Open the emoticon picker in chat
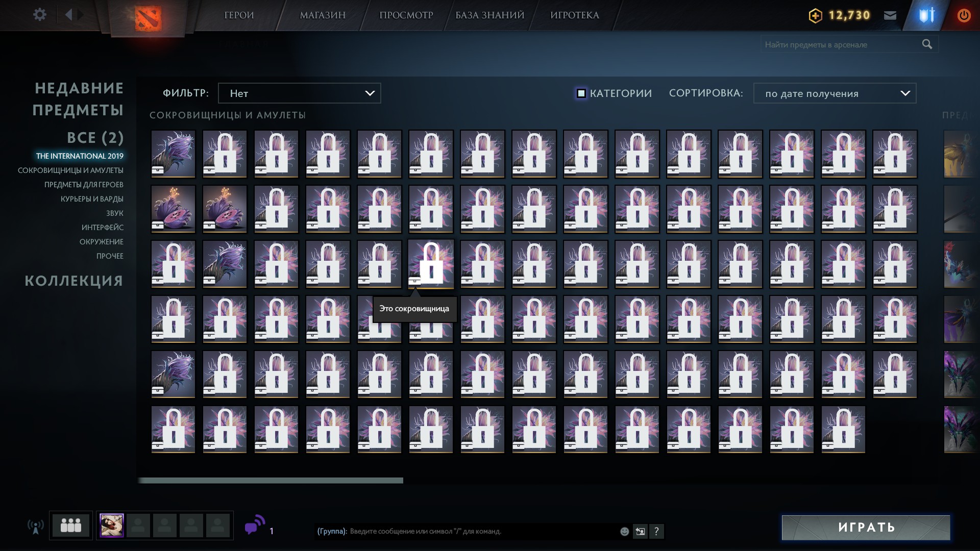The image size is (980, 551). (624, 532)
